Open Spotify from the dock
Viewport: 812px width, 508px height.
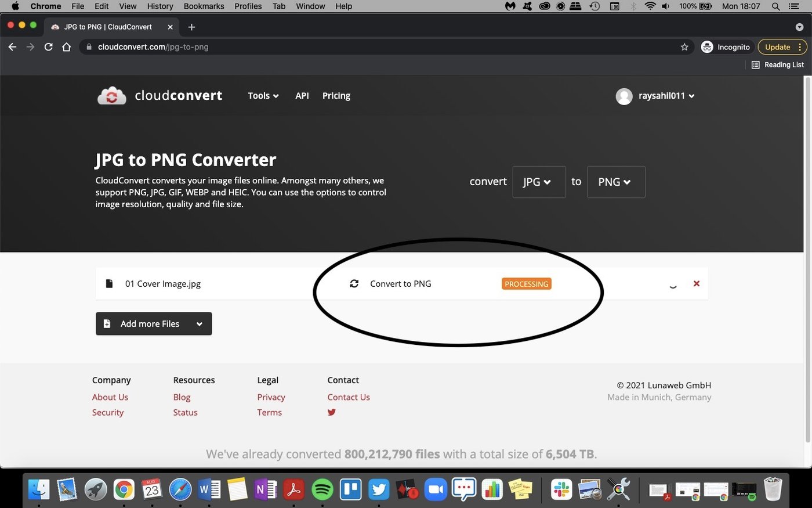(322, 489)
